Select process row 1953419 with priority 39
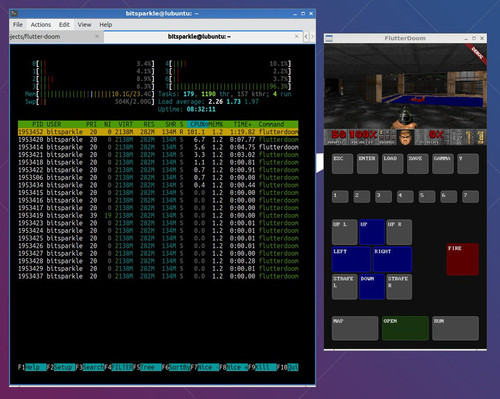Screen dimensions: 500x399 click(x=158, y=215)
